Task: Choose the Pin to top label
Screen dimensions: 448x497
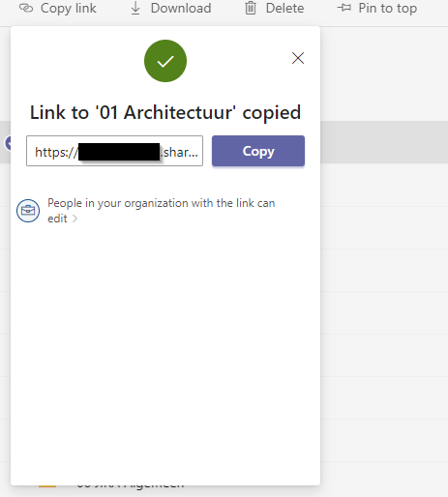Action: click(388, 8)
